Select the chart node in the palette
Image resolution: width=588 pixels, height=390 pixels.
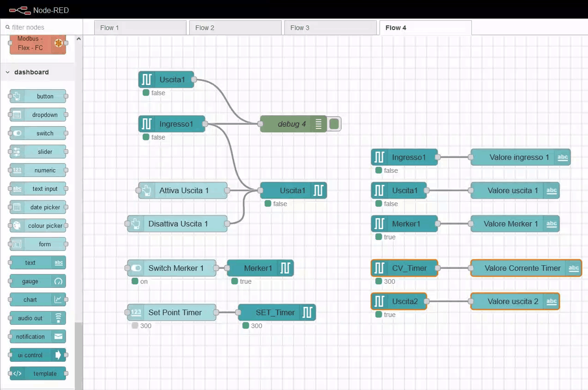37,299
